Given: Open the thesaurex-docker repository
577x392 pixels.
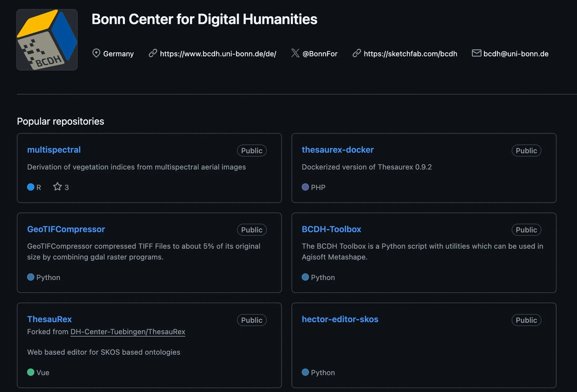Looking at the screenshot, I should pyautogui.click(x=338, y=150).
